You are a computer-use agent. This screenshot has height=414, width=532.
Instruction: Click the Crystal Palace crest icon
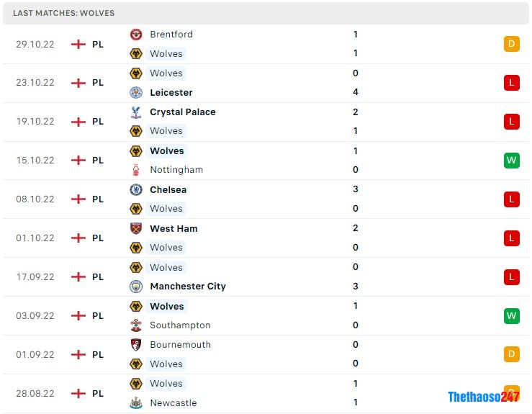pyautogui.click(x=136, y=112)
